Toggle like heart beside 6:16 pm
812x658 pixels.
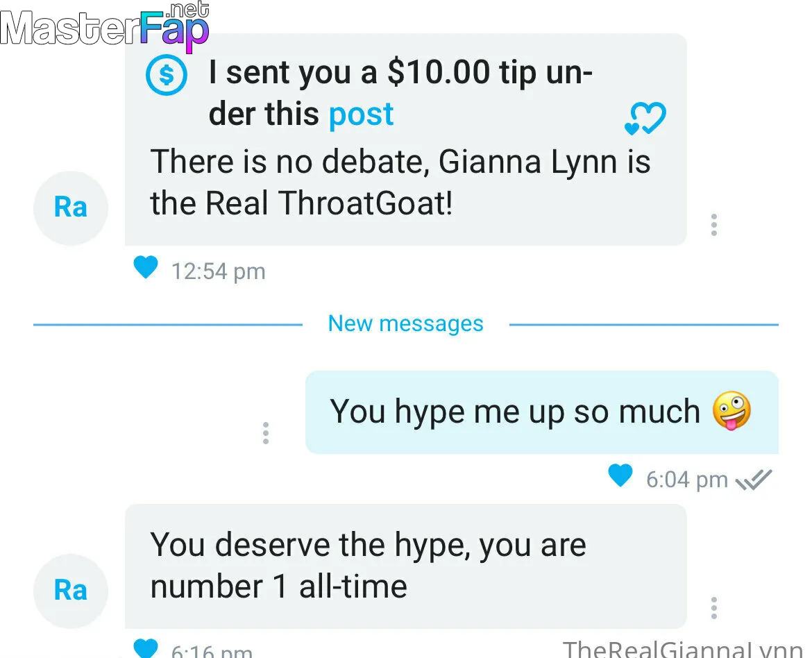[146, 648]
